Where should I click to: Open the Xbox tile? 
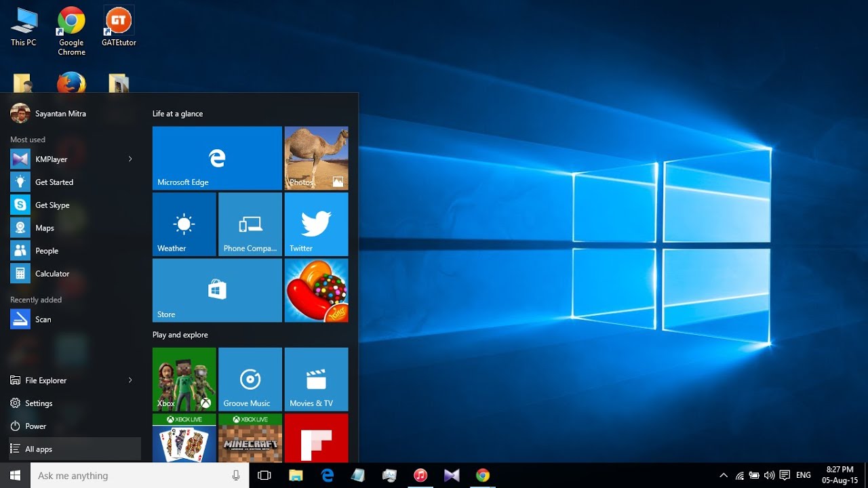[x=184, y=380]
